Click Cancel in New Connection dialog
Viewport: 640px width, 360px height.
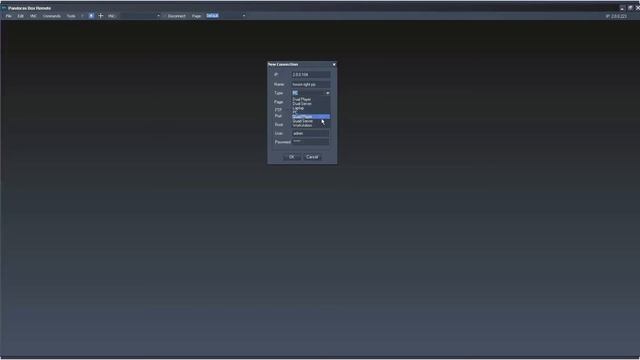pos(312,157)
